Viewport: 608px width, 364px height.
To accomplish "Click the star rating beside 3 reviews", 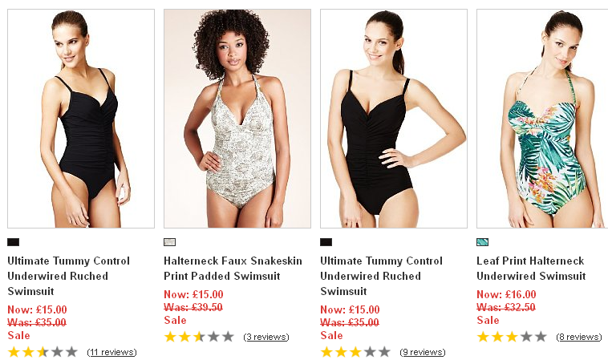I will point(199,337).
